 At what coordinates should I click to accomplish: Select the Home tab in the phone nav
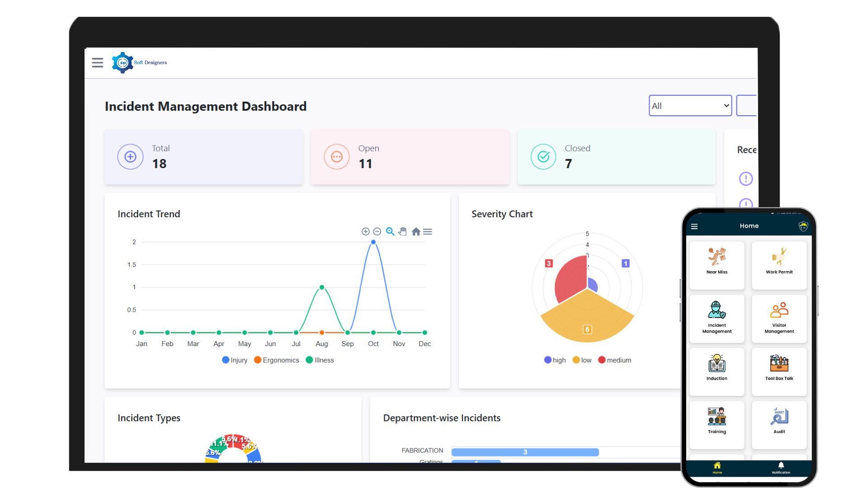[x=717, y=468]
